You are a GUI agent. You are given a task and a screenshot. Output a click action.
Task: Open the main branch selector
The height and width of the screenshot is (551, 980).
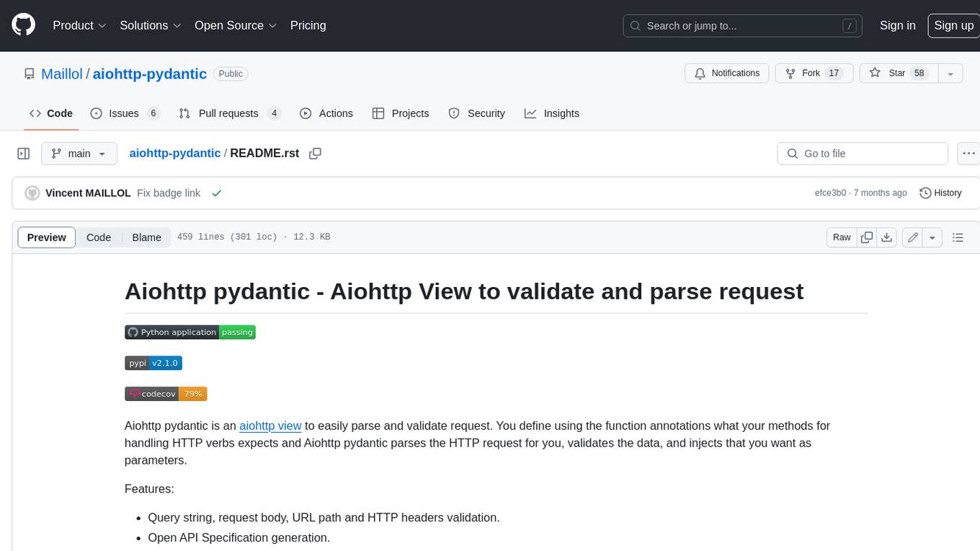pyautogui.click(x=79, y=154)
